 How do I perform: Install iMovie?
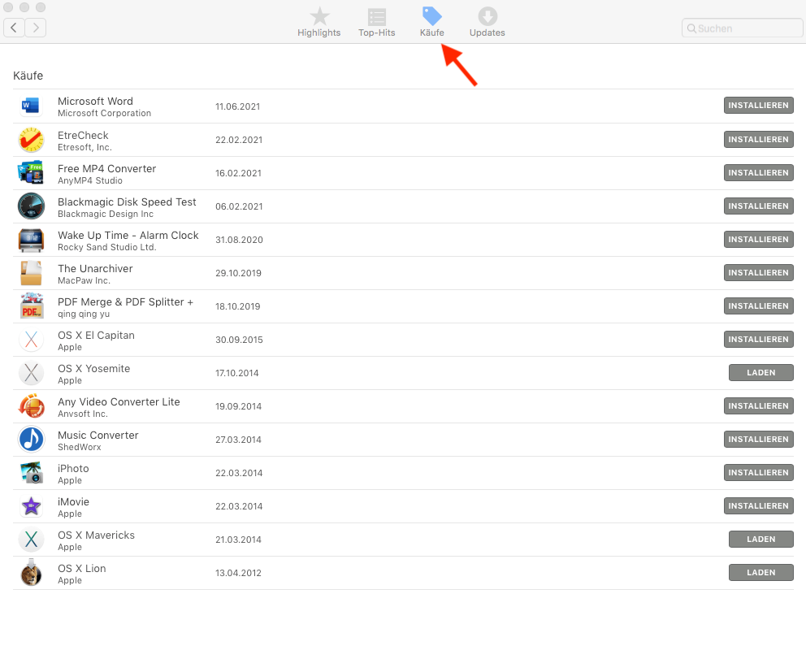tap(758, 506)
